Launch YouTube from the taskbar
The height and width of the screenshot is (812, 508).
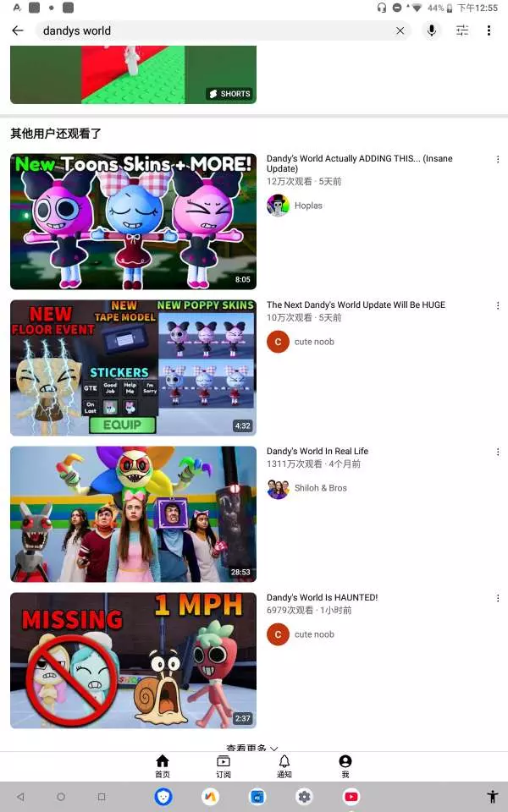point(351,797)
